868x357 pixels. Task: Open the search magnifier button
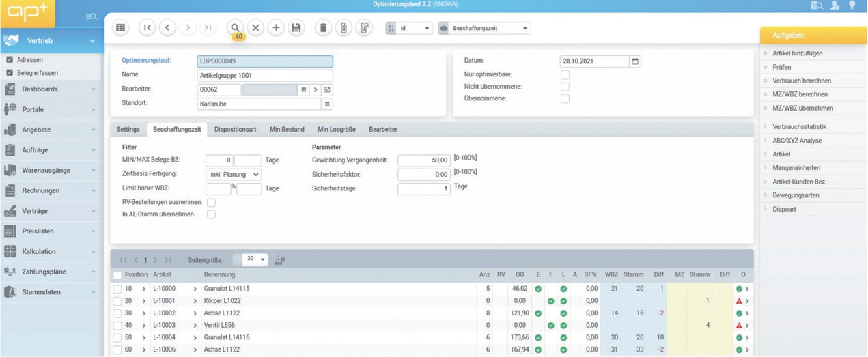[x=235, y=28]
